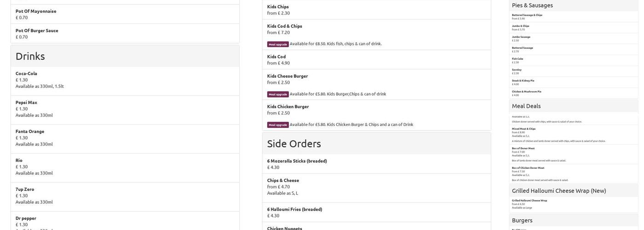The image size is (644, 230).
Task: Click the Meal upgrade badge under Kids Cheese Burger
Action: [278, 94]
